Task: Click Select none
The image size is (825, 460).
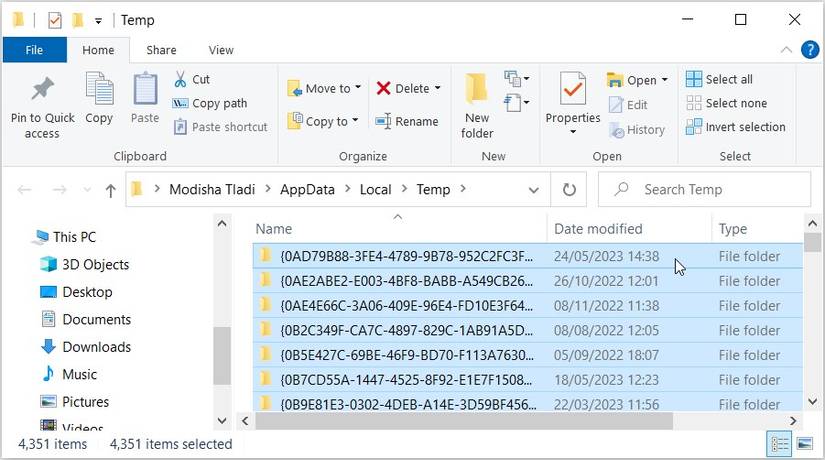Action: [x=726, y=103]
